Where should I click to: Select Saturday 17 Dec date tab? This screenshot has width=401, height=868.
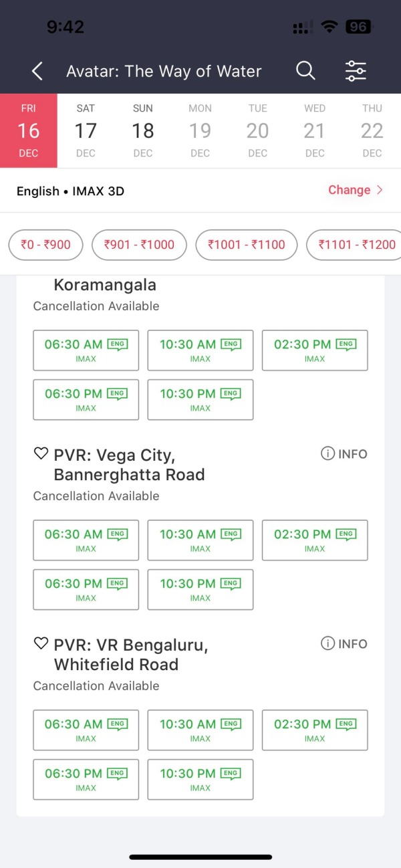(x=86, y=130)
